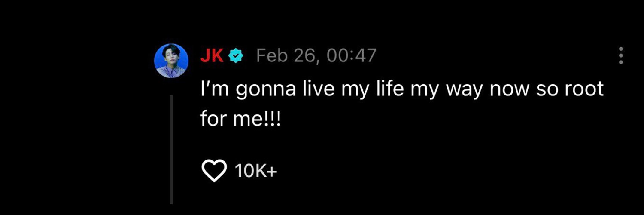Click "I'm" at the post's start

[x=211, y=89]
